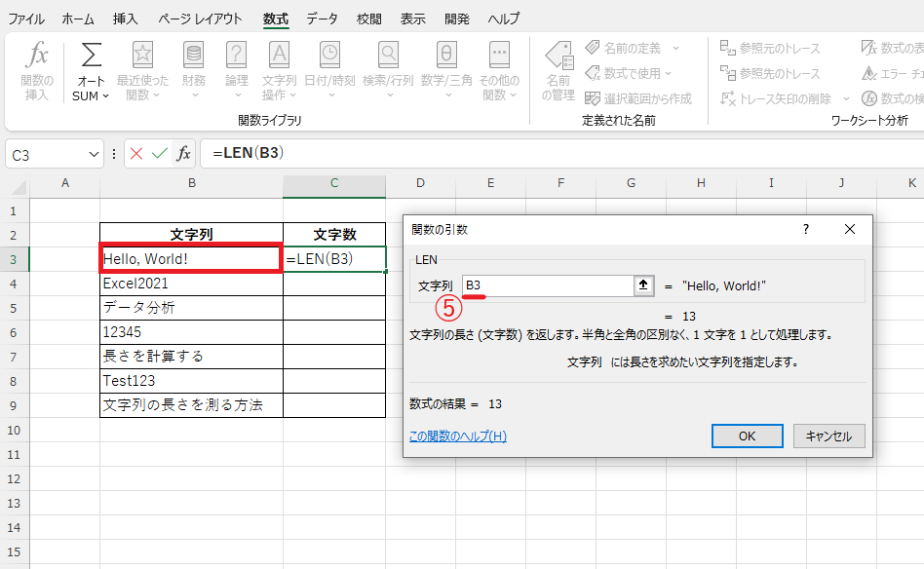Open the AutoSum dropdown arrow
Image resolution: width=924 pixels, height=569 pixels.
point(106,96)
